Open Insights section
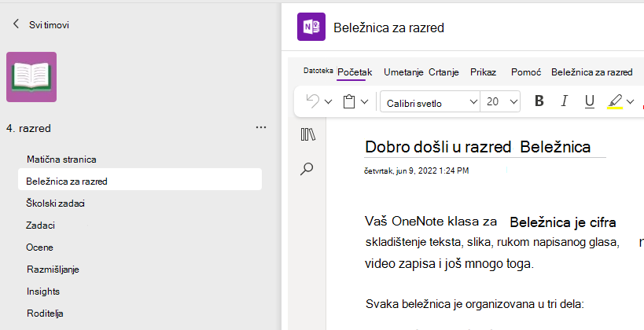 (43, 291)
